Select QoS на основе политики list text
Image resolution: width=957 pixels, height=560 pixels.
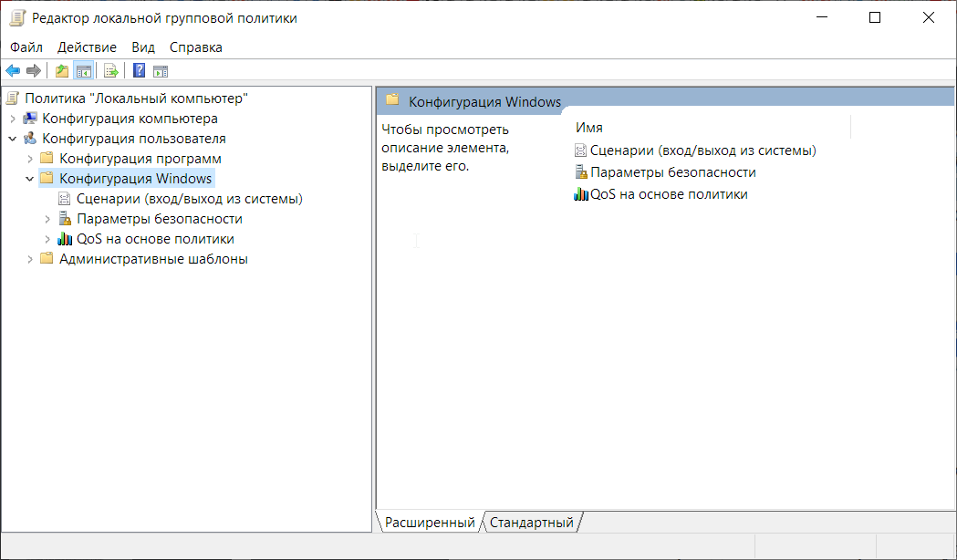click(669, 194)
